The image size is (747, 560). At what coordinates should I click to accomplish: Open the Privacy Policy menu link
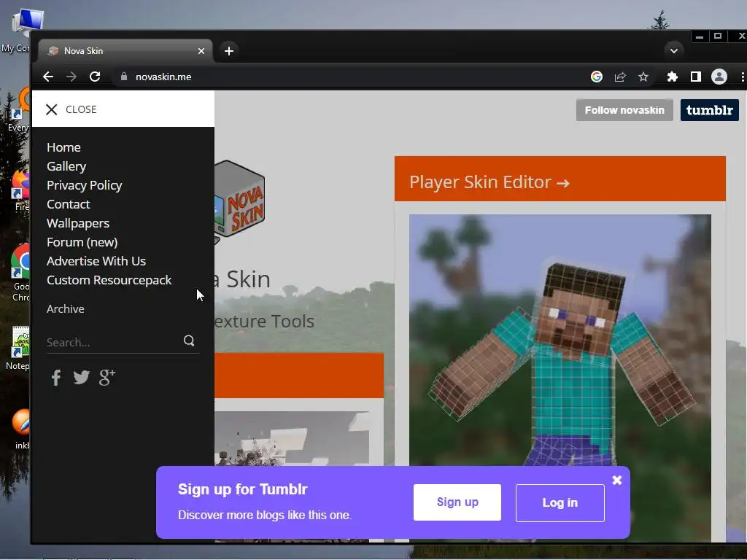(85, 185)
